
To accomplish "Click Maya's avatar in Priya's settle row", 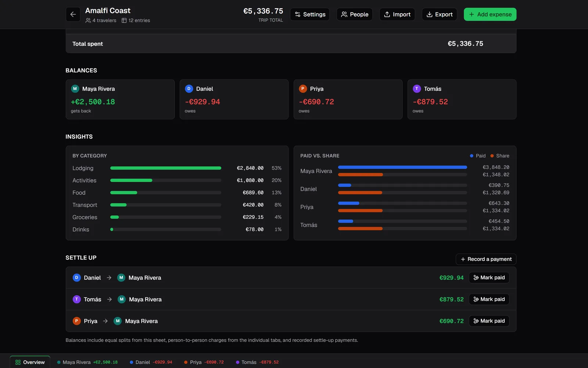I will pyautogui.click(x=118, y=321).
